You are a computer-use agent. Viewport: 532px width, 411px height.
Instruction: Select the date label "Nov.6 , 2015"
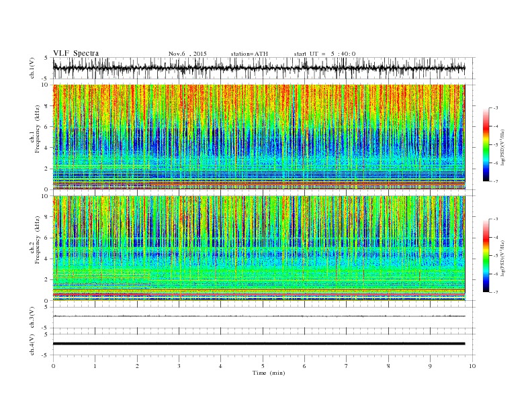point(187,54)
